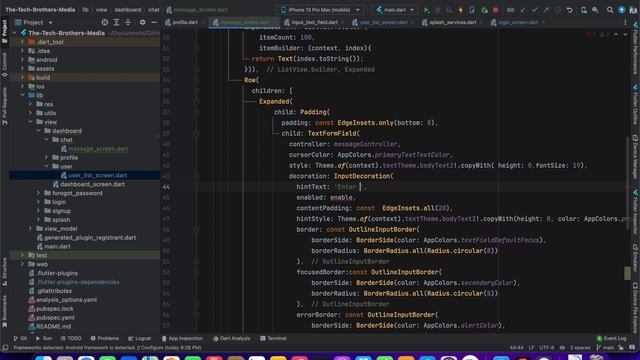The height and width of the screenshot is (360, 640).
Task: Open Search Everywhere magnifier icon
Action: click(x=610, y=10)
